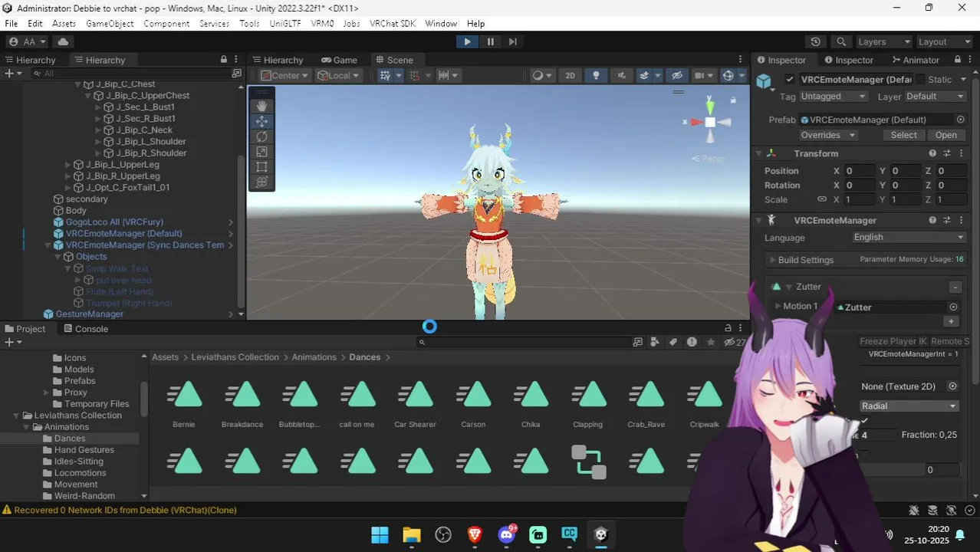Click the Position X input field

[860, 171]
